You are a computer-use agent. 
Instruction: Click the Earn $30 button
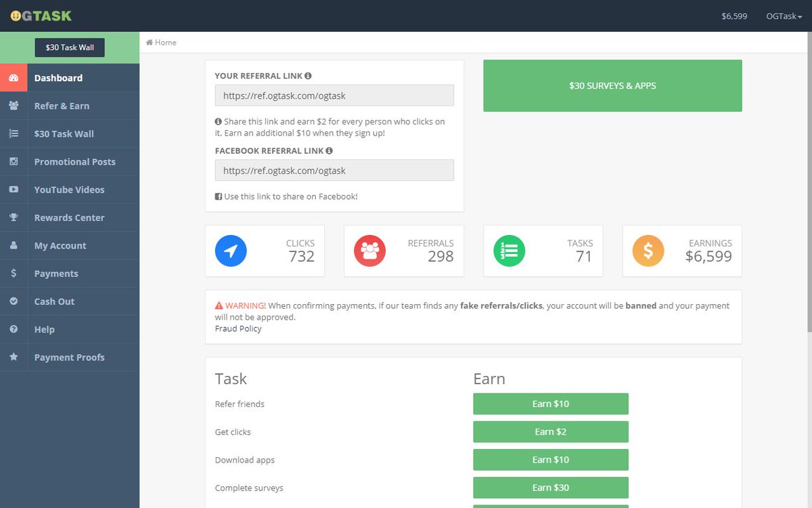tap(551, 488)
